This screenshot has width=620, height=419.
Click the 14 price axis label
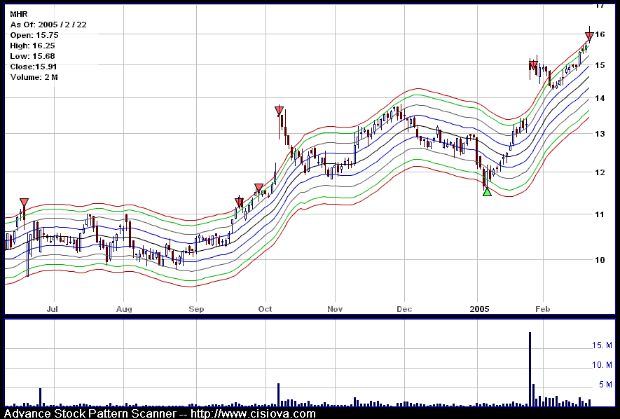(x=600, y=98)
